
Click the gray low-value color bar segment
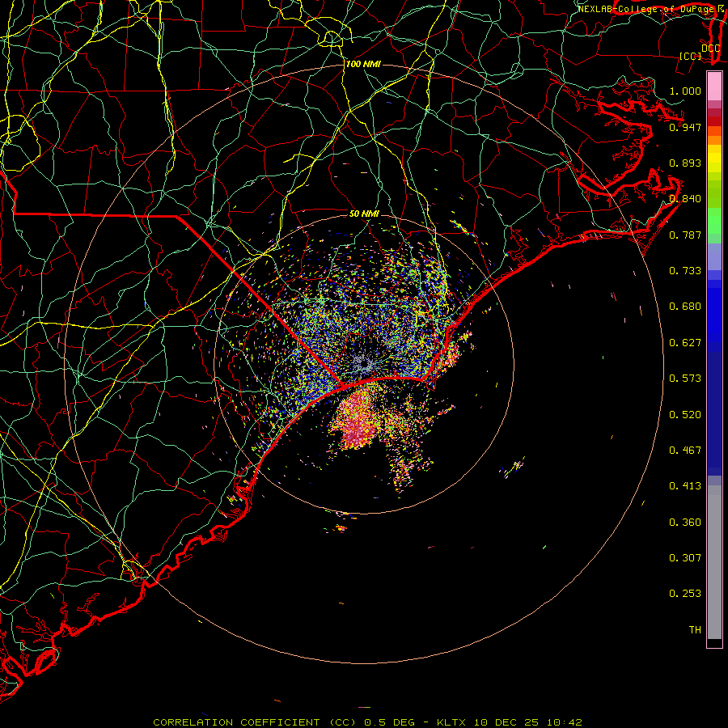click(x=714, y=562)
